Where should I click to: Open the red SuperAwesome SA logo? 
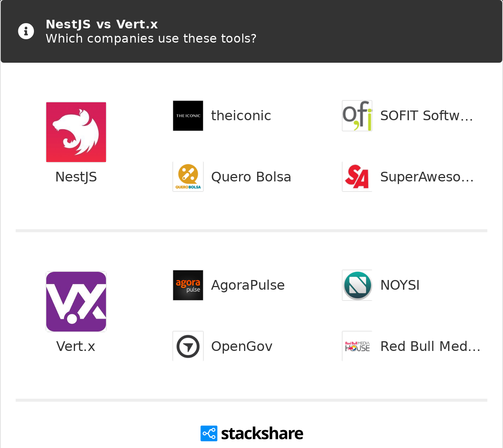pos(357,177)
